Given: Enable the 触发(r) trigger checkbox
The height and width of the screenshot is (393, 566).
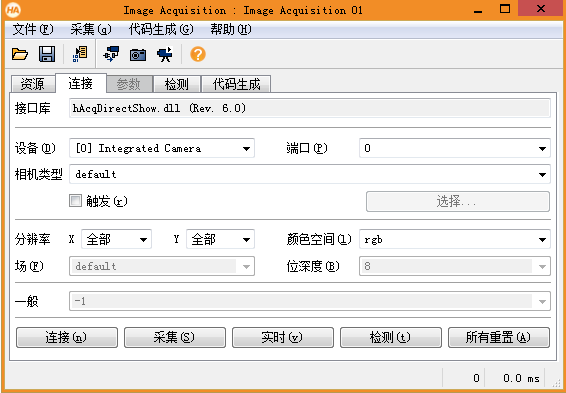Looking at the screenshot, I should 75,201.
